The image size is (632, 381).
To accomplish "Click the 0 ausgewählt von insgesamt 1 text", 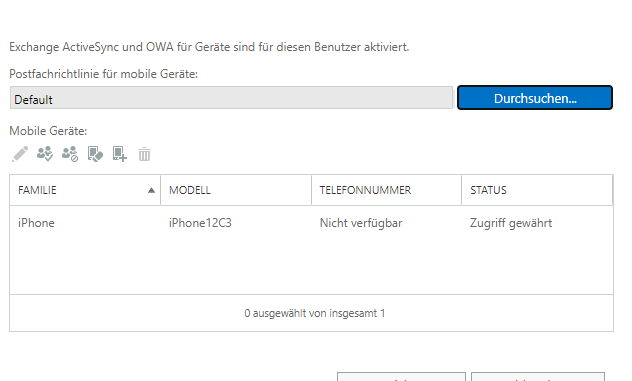I will tap(314, 313).
